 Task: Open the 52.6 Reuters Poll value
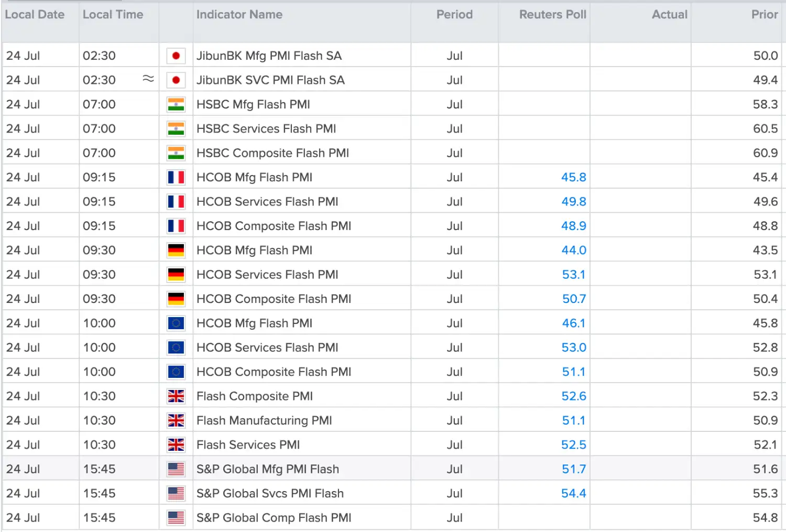click(574, 396)
